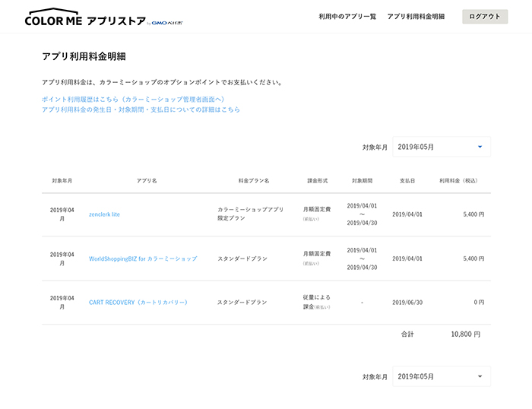532x409 pixels.
Task: Click the 対象年月 column header
Action: 62,181
